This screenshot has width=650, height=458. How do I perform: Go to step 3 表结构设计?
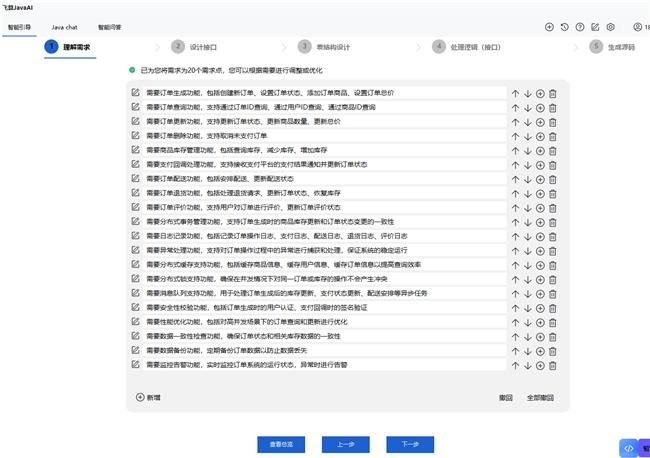click(324, 47)
